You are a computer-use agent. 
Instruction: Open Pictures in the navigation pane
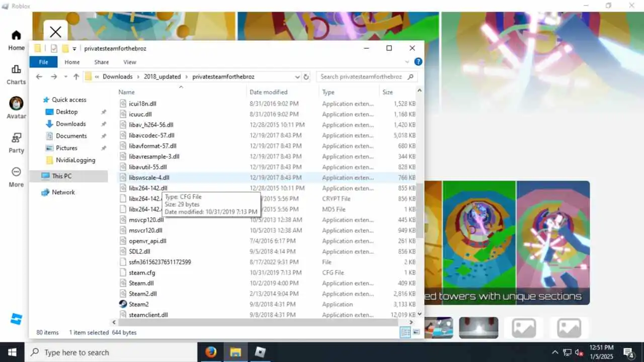[x=66, y=148]
